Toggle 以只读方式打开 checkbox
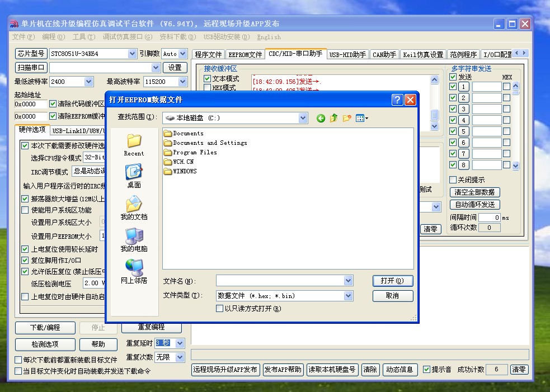 point(219,309)
